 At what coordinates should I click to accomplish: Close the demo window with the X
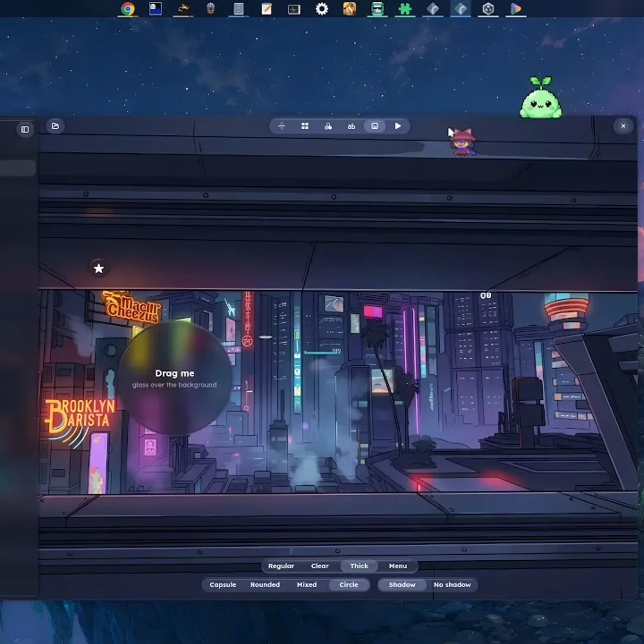coord(623,126)
